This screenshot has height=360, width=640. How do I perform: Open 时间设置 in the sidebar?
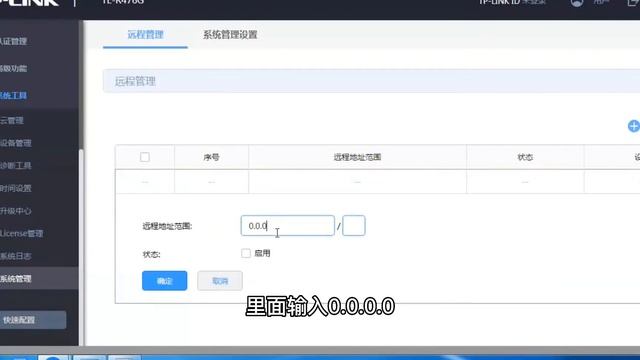point(16,188)
